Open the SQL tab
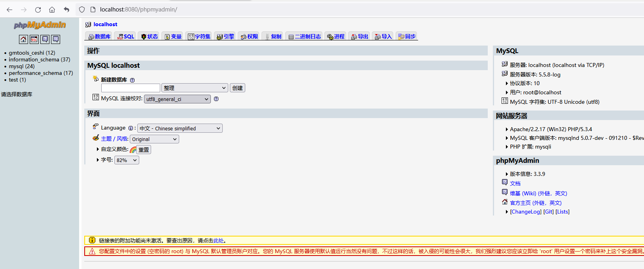The image size is (644, 269). coord(125,36)
